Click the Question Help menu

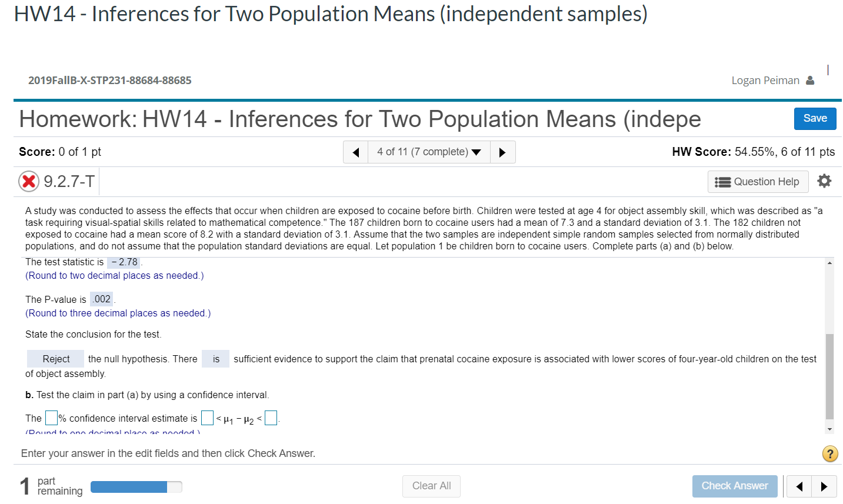[758, 181]
